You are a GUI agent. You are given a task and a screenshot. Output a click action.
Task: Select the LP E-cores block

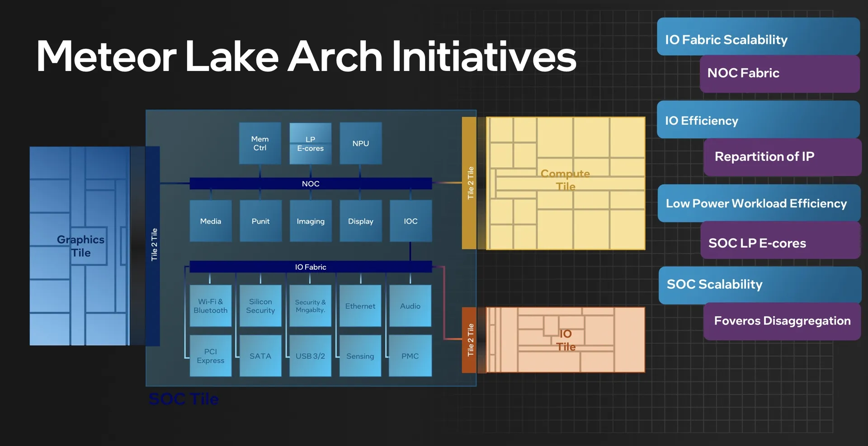tap(310, 144)
